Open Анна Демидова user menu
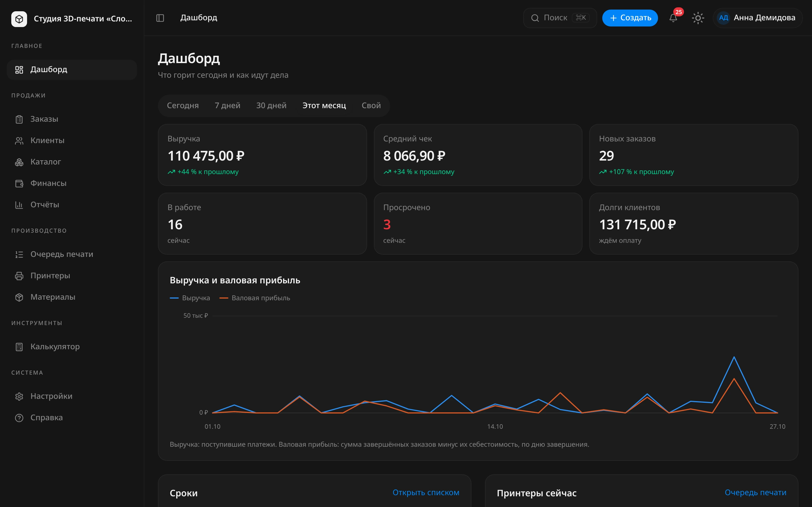This screenshot has height=507, width=812. (757, 18)
